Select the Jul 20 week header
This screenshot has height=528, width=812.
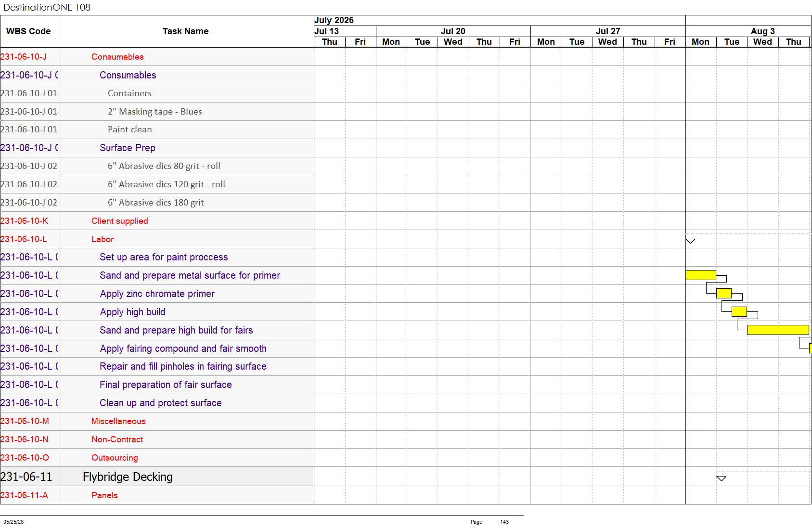[x=453, y=31]
